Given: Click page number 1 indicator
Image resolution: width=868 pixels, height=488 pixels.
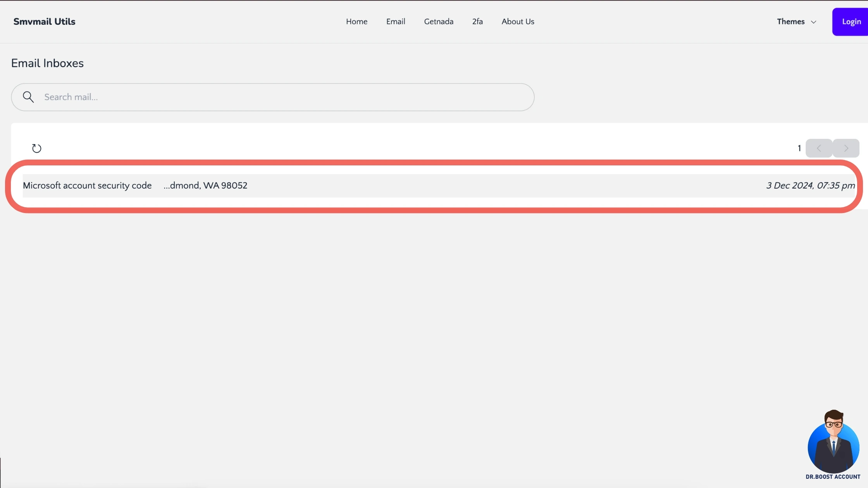Looking at the screenshot, I should click(x=799, y=148).
